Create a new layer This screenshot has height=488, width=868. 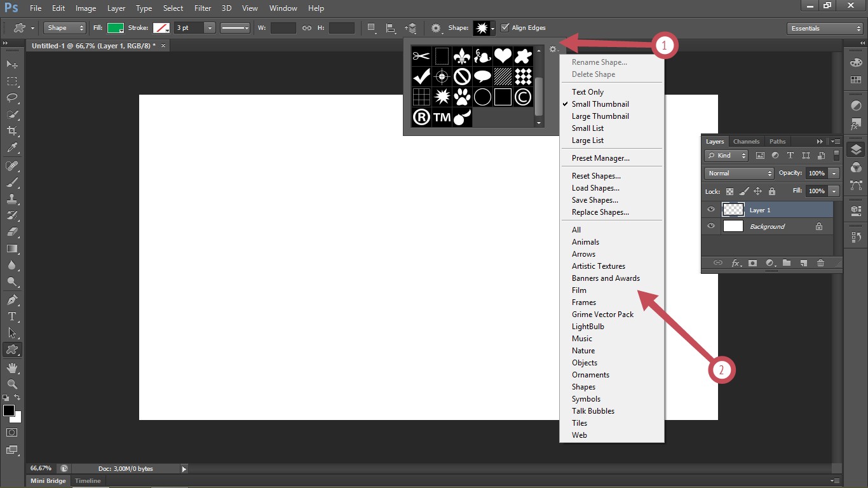tap(804, 263)
